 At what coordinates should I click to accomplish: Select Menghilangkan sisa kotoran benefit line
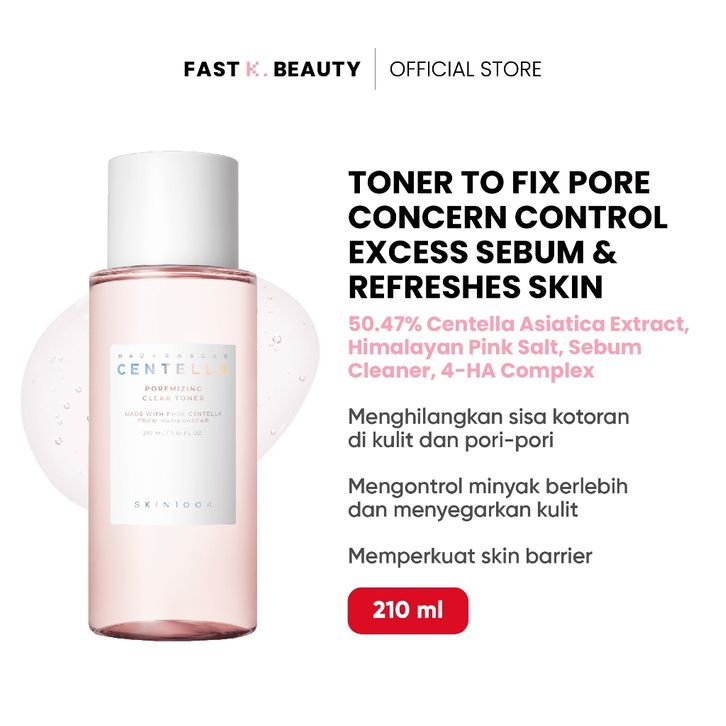click(x=489, y=417)
